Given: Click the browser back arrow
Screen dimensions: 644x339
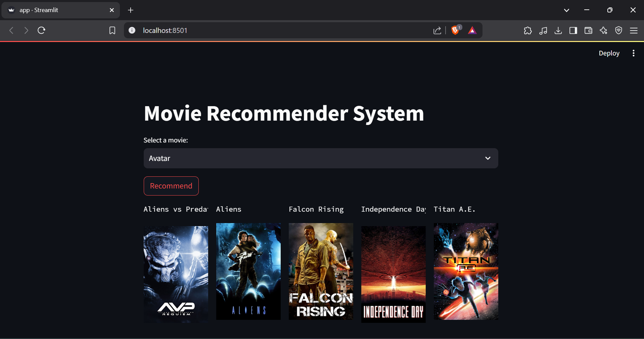Looking at the screenshot, I should 11,31.
